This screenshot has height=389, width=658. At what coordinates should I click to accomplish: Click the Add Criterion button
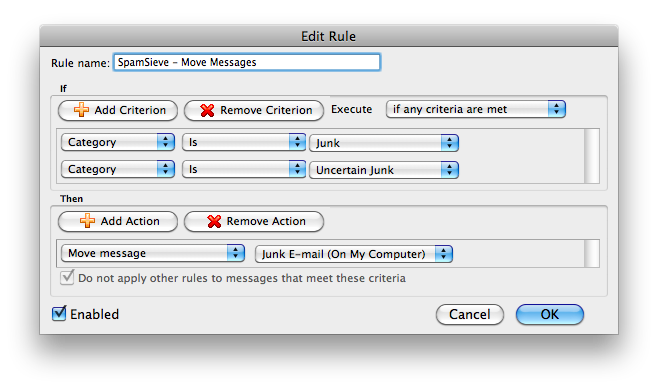pos(118,110)
